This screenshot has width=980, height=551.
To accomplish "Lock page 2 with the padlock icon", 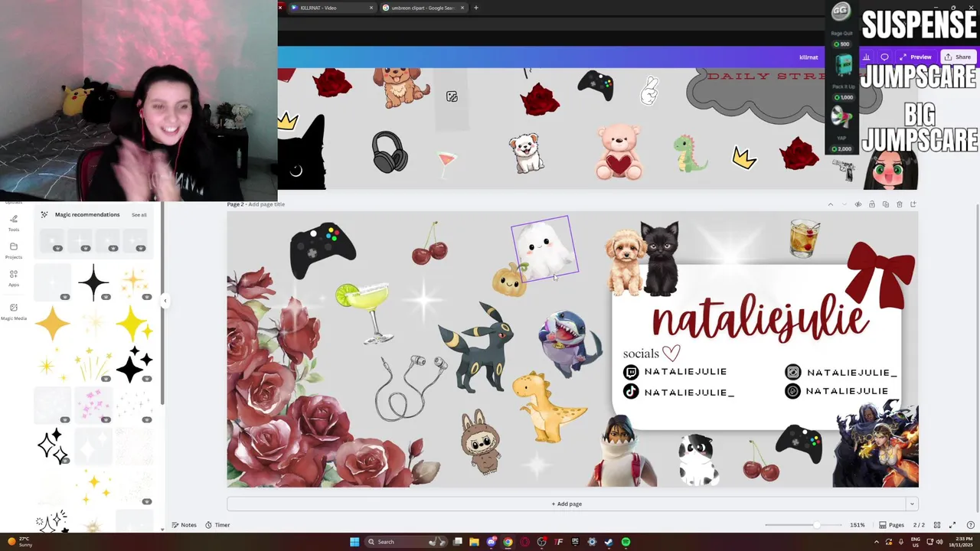I will (871, 204).
